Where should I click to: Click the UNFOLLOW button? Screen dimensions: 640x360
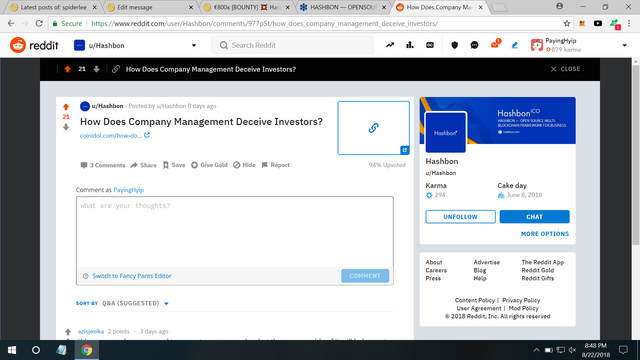tap(460, 217)
